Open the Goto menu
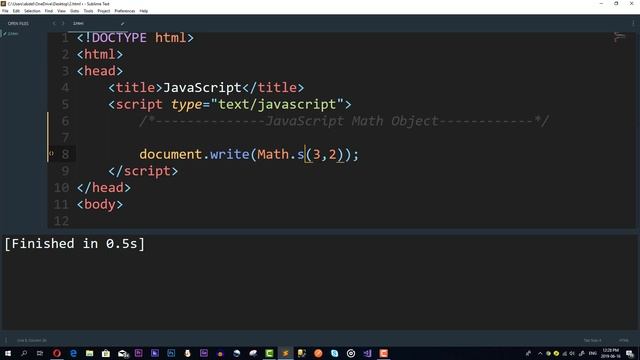The image size is (640, 360). click(75, 11)
